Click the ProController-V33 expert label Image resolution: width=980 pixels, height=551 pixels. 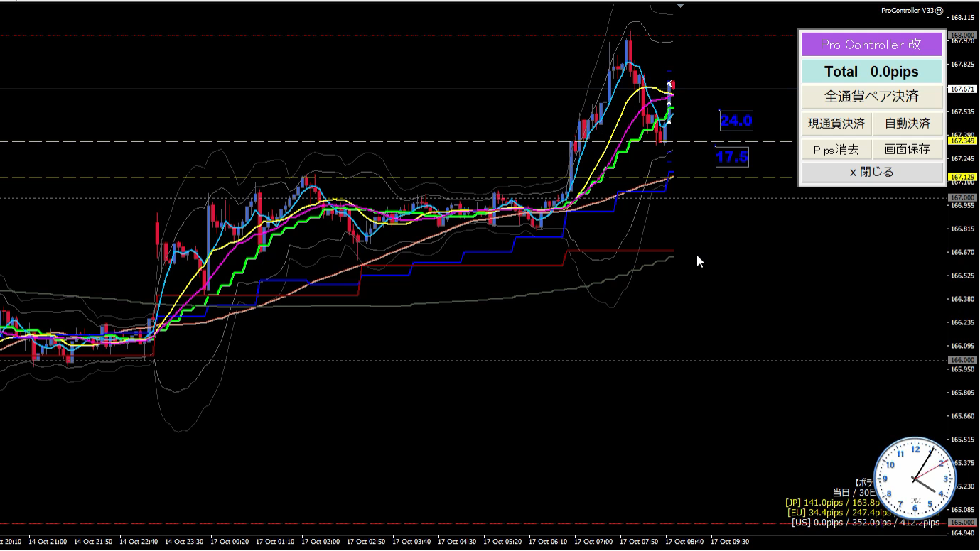907,11
